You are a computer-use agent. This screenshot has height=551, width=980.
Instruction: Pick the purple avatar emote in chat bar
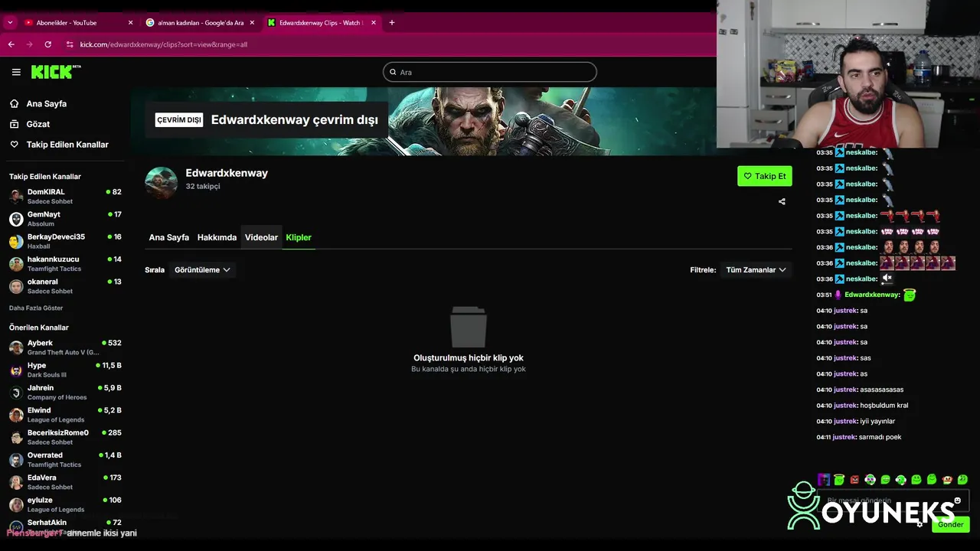(x=824, y=480)
